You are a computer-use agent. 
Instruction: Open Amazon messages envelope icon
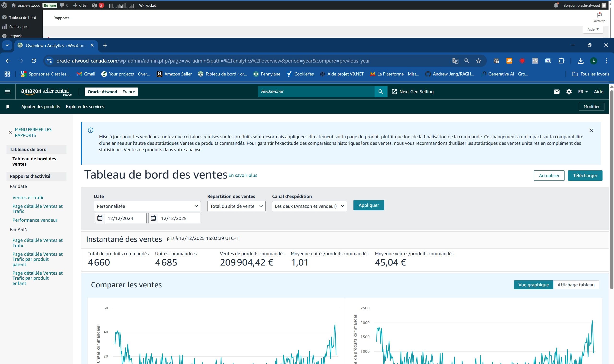[x=556, y=92]
